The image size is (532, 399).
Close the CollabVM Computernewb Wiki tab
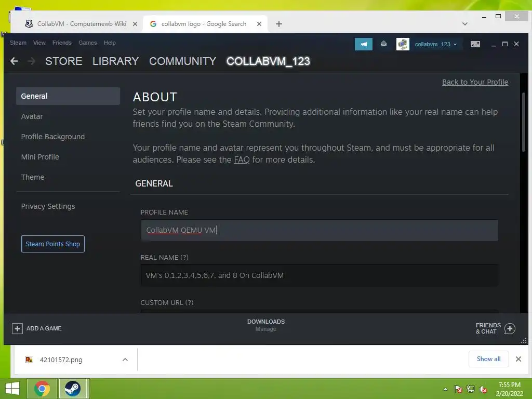pos(135,24)
